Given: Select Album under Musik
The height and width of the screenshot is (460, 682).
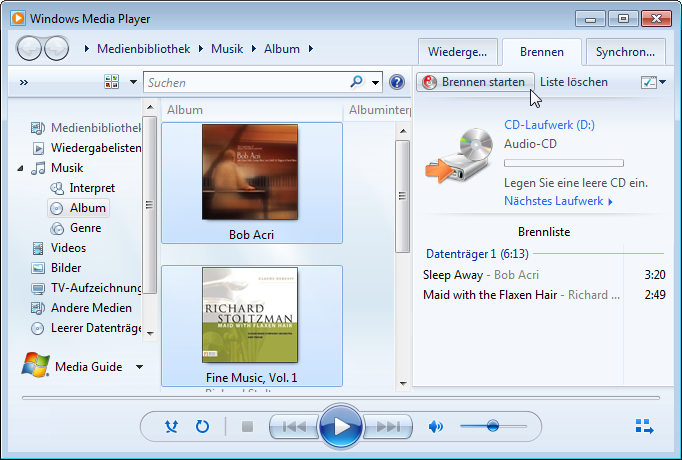Looking at the screenshot, I should tap(78, 208).
